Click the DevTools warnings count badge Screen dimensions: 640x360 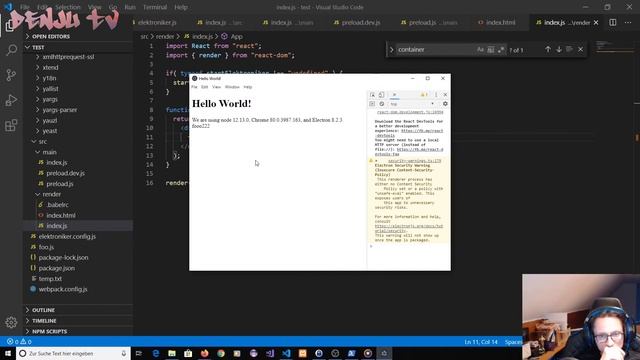(x=424, y=95)
